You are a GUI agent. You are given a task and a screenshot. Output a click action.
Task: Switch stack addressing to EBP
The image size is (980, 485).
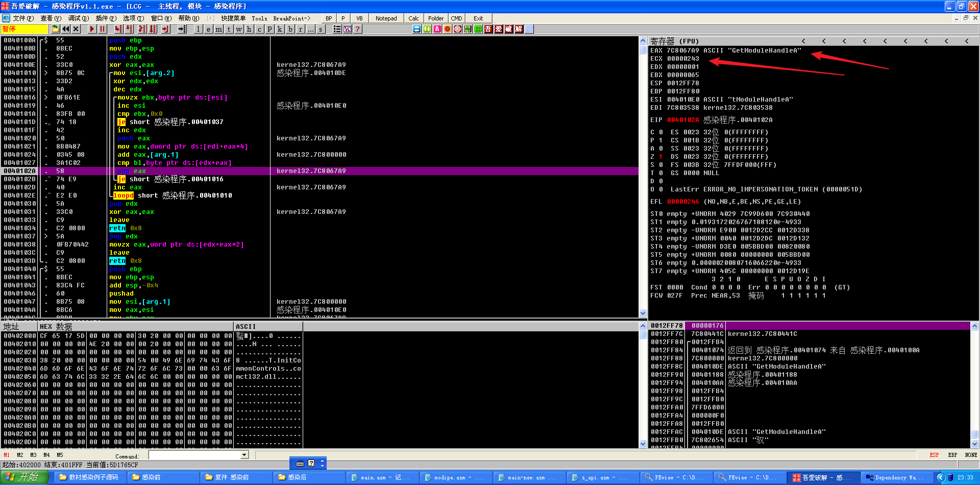point(952,455)
